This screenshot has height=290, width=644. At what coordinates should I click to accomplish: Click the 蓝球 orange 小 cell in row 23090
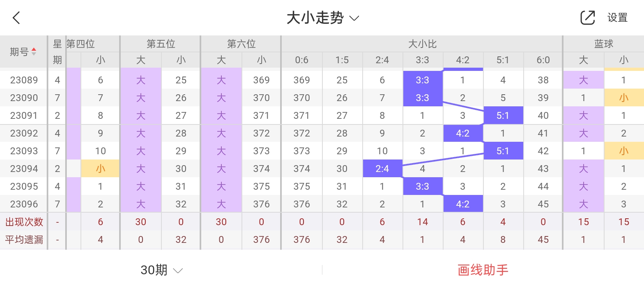point(624,97)
